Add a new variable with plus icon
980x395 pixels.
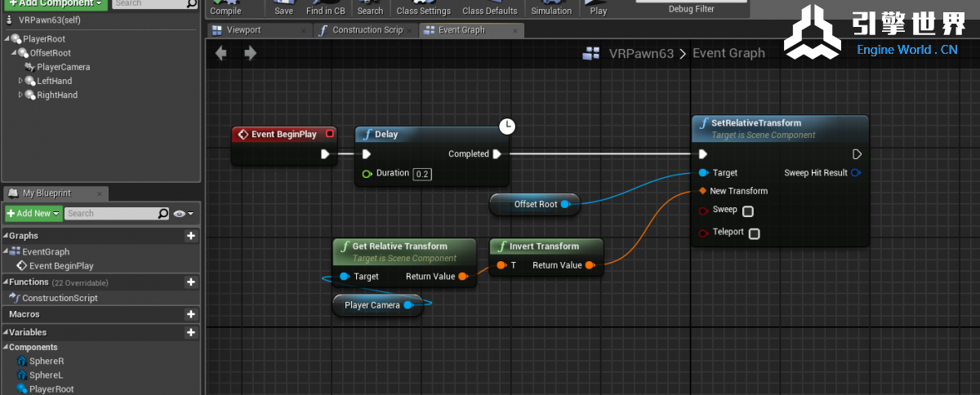191,333
